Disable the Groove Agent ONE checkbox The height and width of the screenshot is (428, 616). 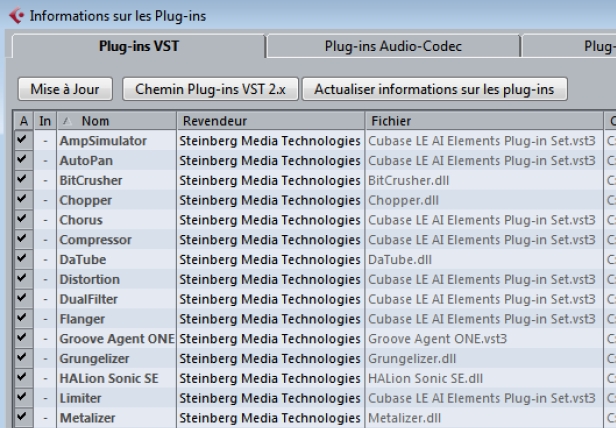pyautogui.click(x=22, y=338)
